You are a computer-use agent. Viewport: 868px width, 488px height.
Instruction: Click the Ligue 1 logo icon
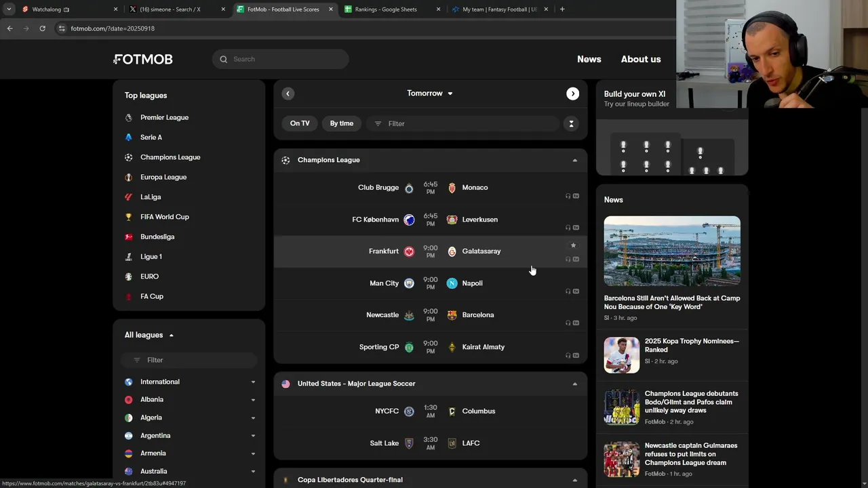[129, 257]
